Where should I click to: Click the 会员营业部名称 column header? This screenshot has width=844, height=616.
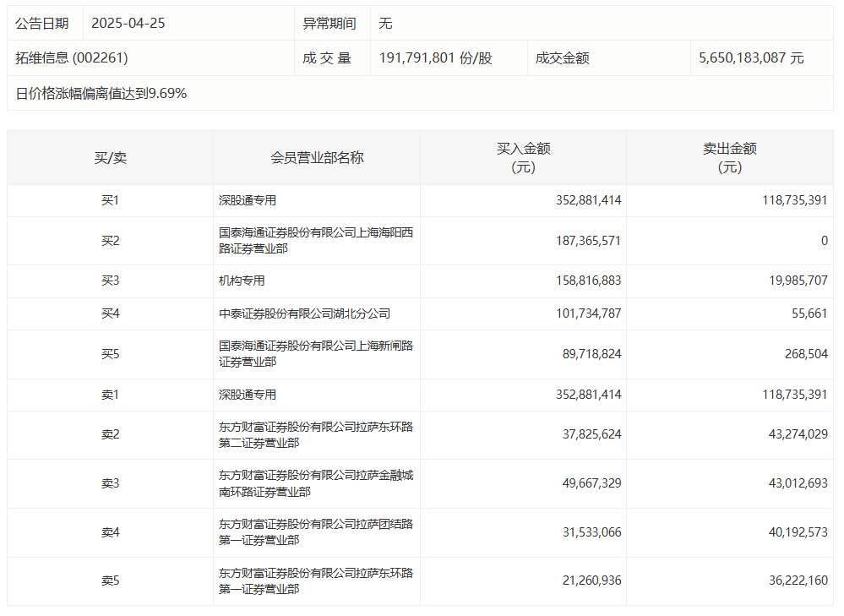point(317,157)
